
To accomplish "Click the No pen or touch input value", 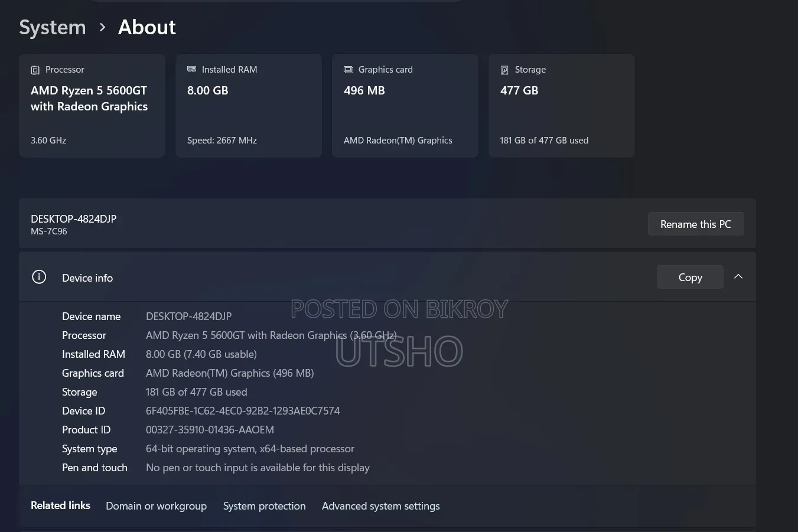I will (258, 468).
